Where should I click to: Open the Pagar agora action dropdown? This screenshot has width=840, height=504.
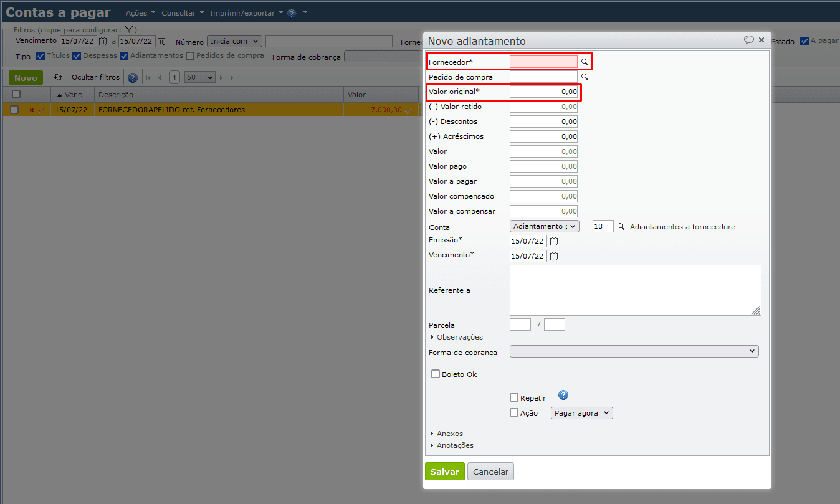(x=582, y=413)
